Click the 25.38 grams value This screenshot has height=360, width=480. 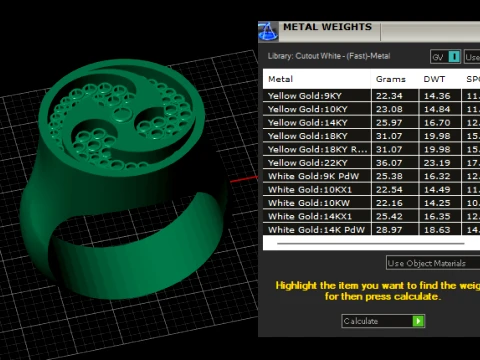(x=389, y=176)
